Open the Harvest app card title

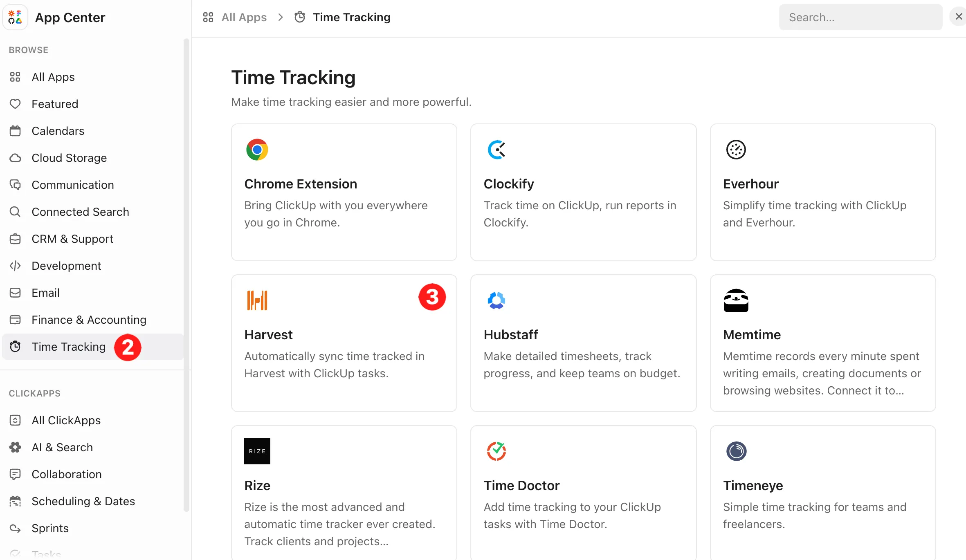[x=268, y=335]
